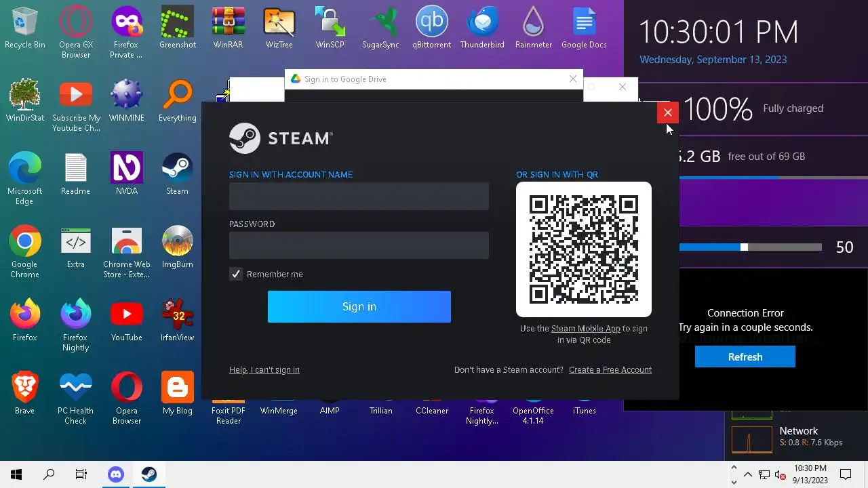Open the notification center icon
This screenshot has height=488, width=868.
(x=846, y=474)
